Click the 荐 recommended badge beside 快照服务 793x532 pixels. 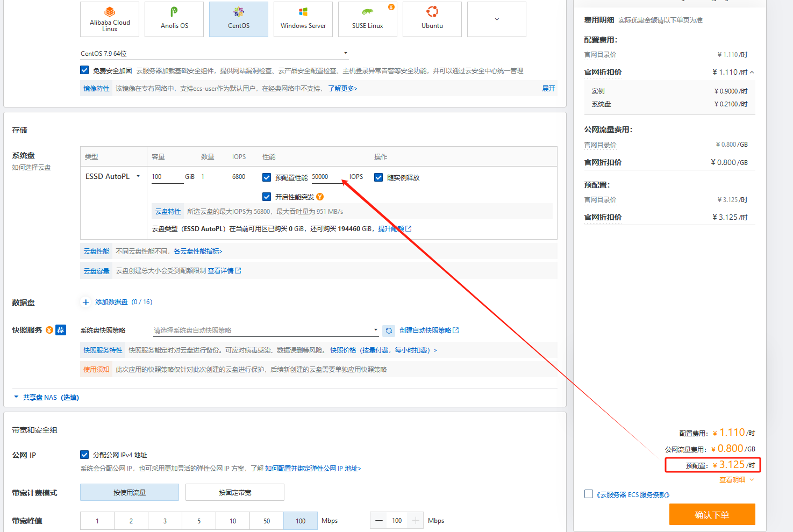coord(61,330)
